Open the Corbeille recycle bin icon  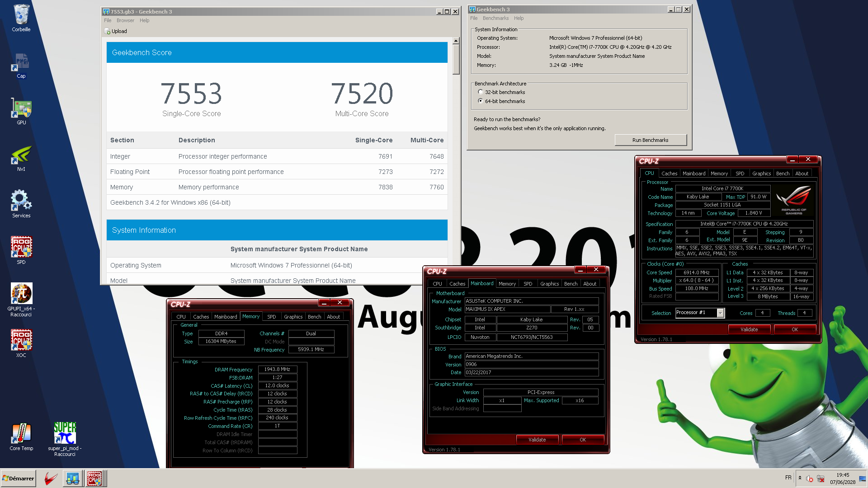coord(21,14)
